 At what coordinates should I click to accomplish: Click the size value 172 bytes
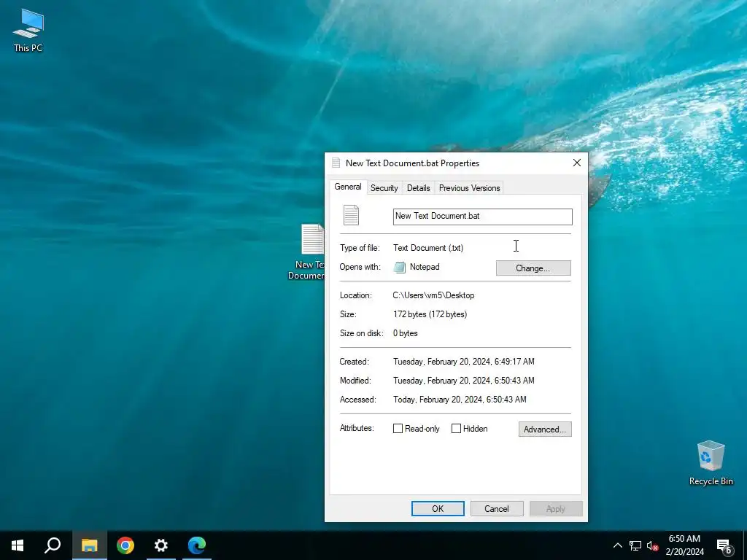pyautogui.click(x=430, y=314)
